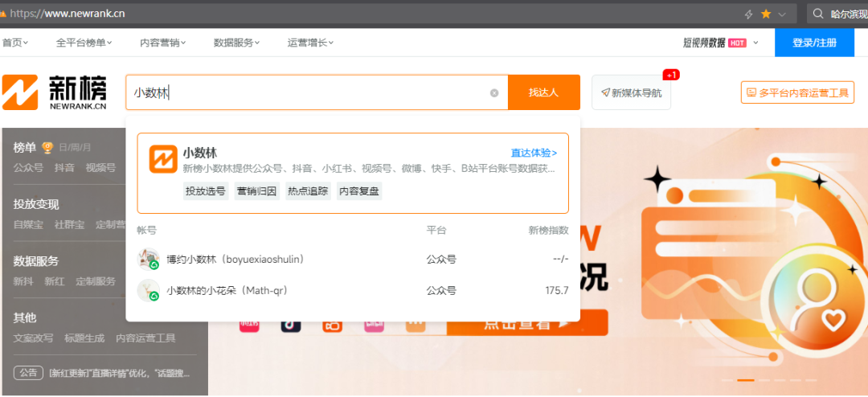Click the TikTok platform icon on banner
The height and width of the screenshot is (397, 868).
click(x=291, y=325)
